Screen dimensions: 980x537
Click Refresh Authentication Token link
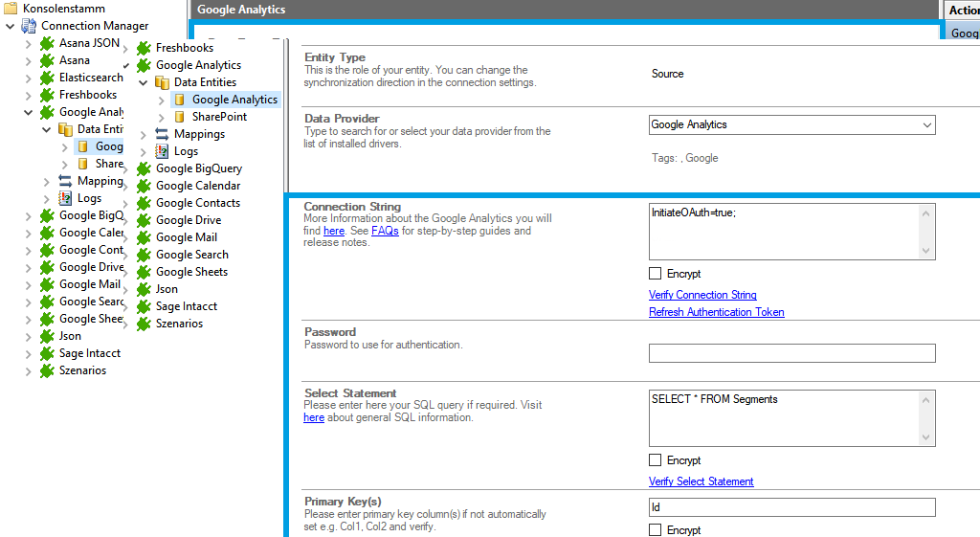pyautogui.click(x=716, y=312)
